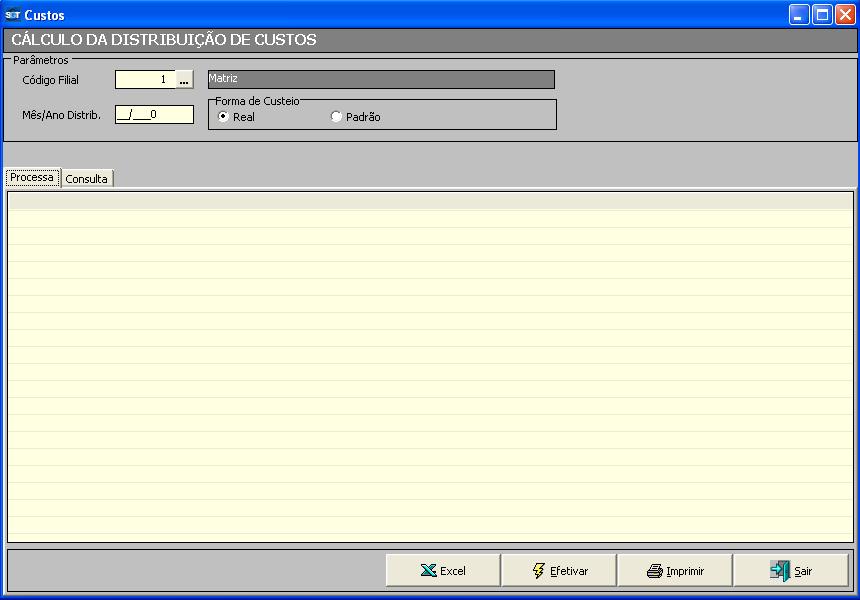Click the Custos application icon in title bar
The image size is (860, 600).
click(x=12, y=15)
